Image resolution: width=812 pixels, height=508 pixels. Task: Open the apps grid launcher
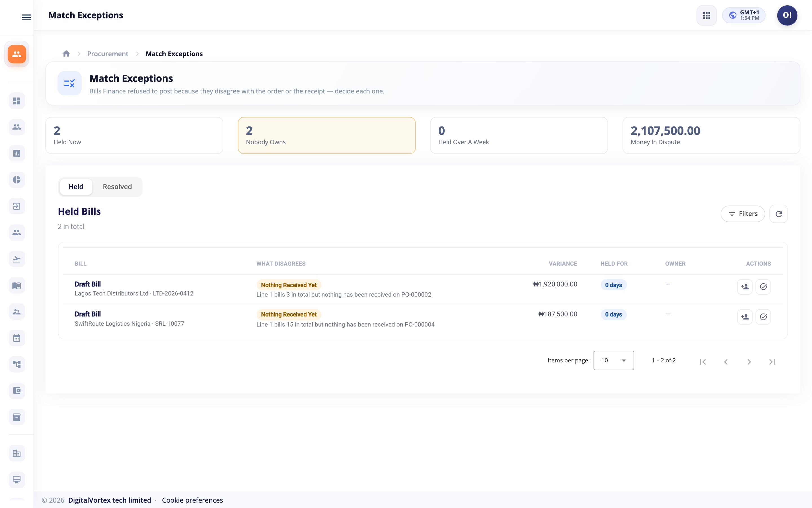(x=706, y=16)
